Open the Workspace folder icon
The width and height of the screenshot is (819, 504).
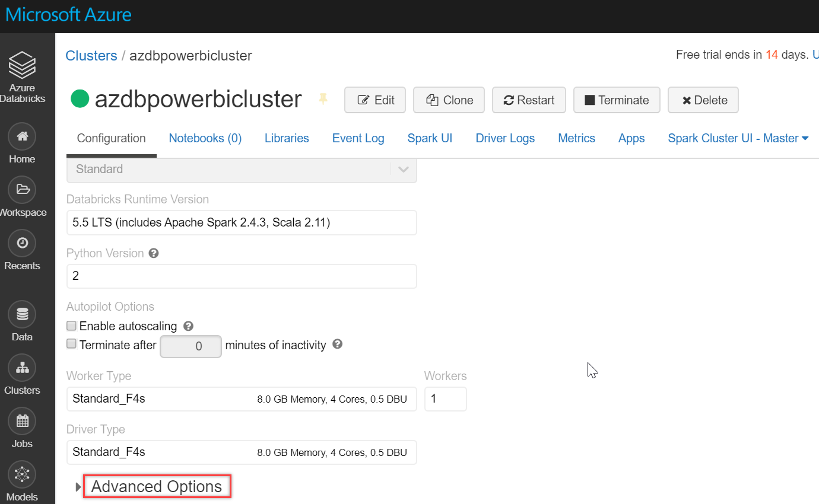[22, 190]
